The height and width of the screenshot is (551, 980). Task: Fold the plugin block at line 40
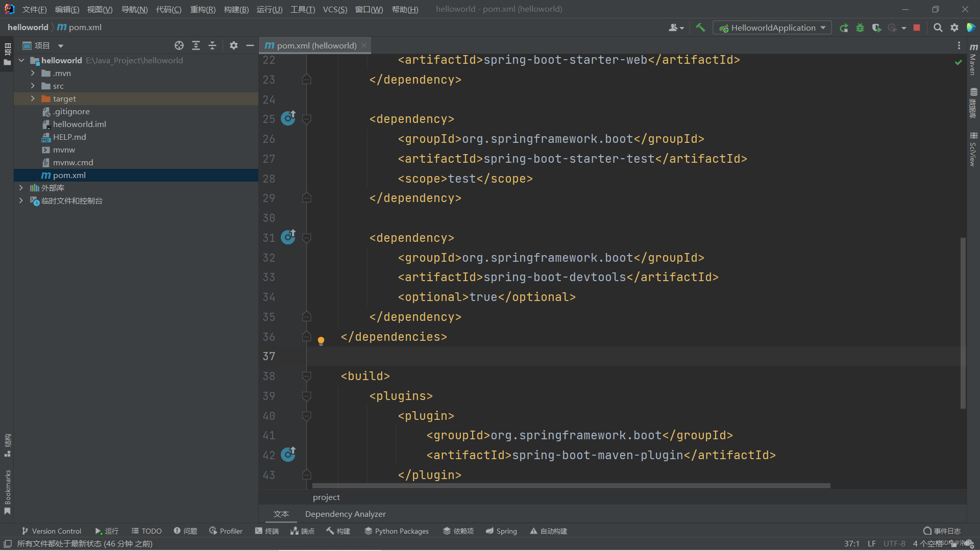click(307, 416)
